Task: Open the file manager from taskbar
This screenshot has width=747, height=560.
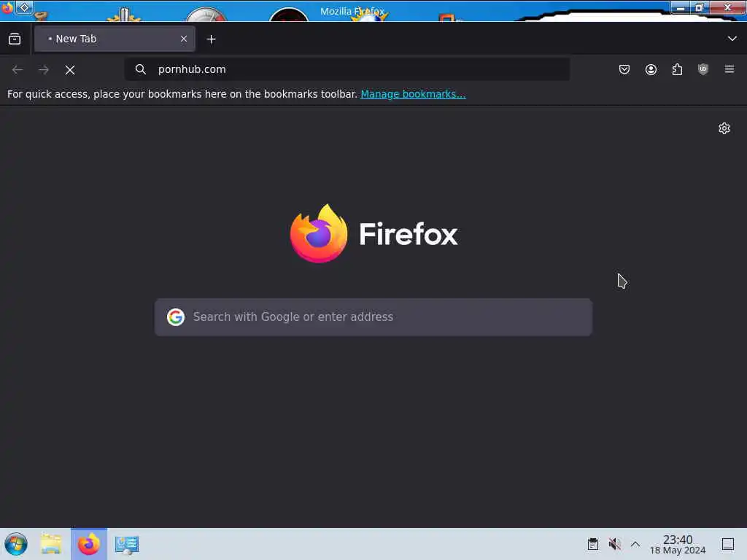Action: [51, 544]
